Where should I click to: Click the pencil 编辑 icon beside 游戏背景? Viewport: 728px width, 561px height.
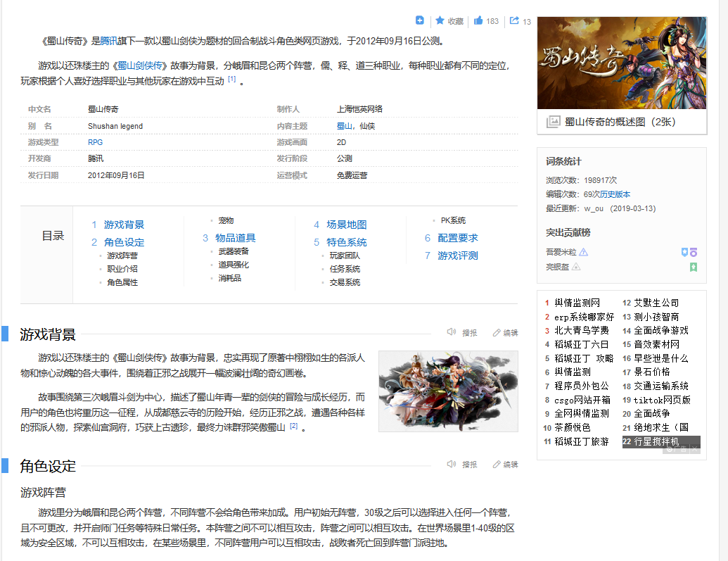[497, 333]
